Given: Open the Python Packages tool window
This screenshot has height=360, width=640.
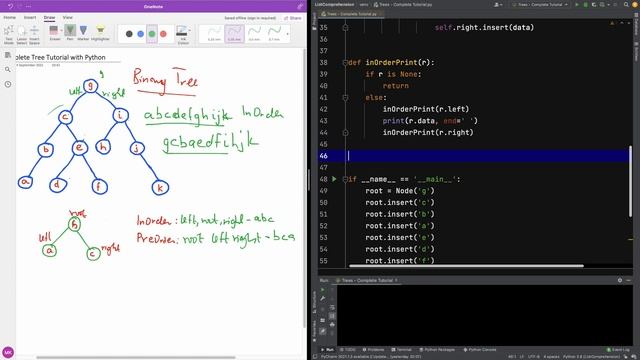Looking at the screenshot, I should (x=437, y=350).
